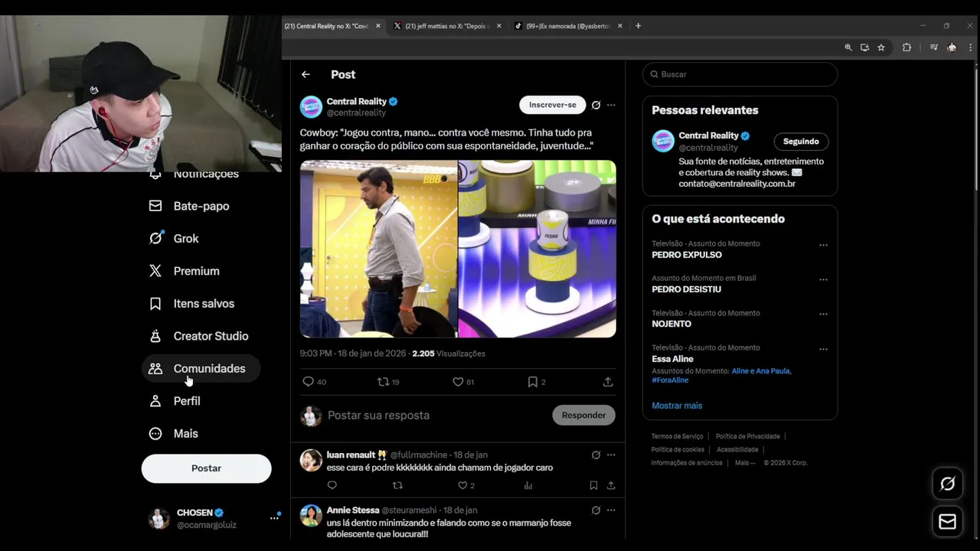Open Termos de Serviço link
980x551 pixels.
coord(678,436)
